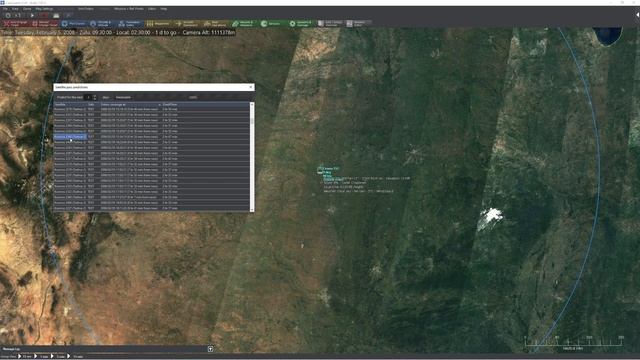
Task: Open the Map Settings menu
Action: click(x=44, y=9)
